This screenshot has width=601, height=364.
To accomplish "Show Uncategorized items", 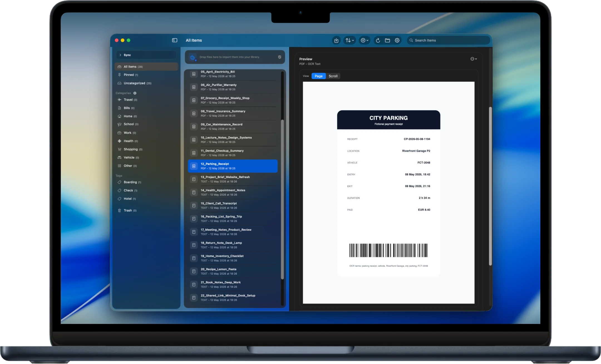I will point(146,83).
